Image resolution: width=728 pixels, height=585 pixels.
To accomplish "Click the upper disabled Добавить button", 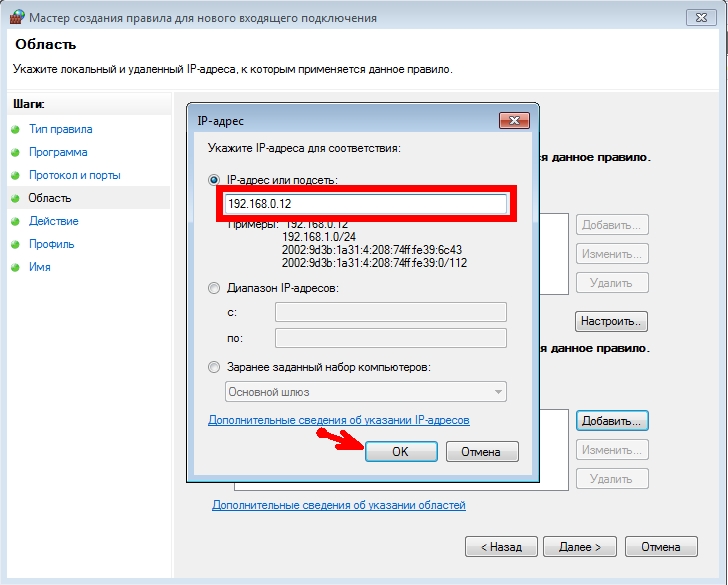I will pyautogui.click(x=612, y=225).
